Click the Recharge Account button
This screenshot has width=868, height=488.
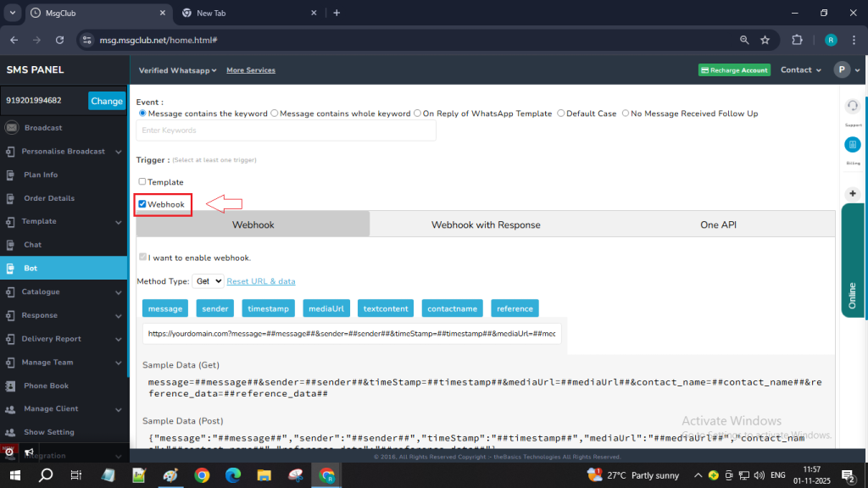pos(734,70)
